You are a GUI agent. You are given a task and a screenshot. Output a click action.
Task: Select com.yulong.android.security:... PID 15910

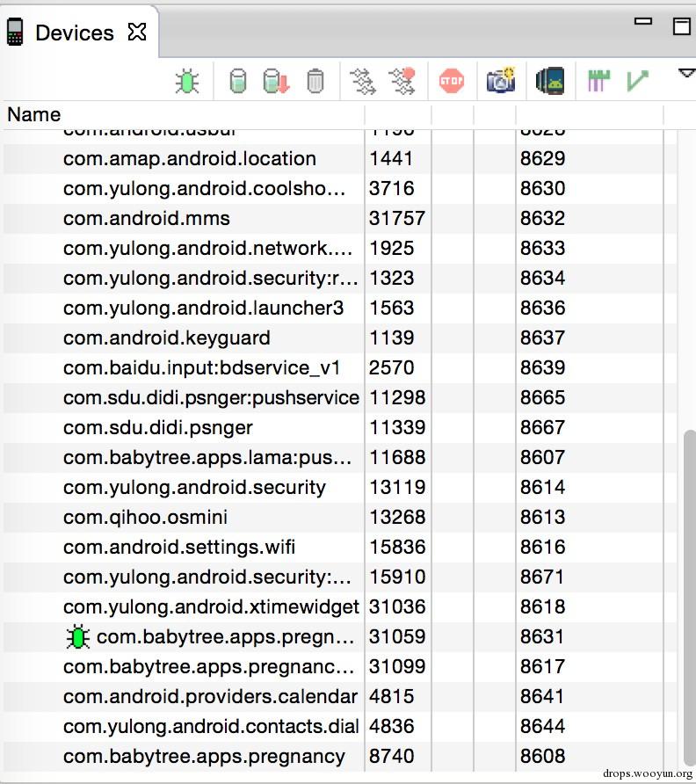[x=340, y=577]
